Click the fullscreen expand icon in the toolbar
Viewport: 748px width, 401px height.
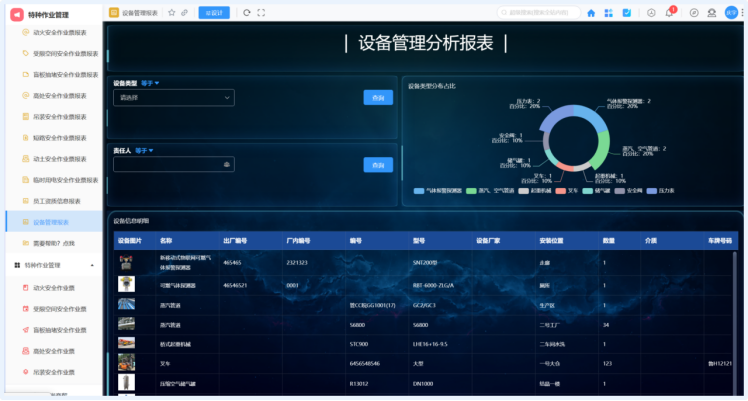(261, 13)
